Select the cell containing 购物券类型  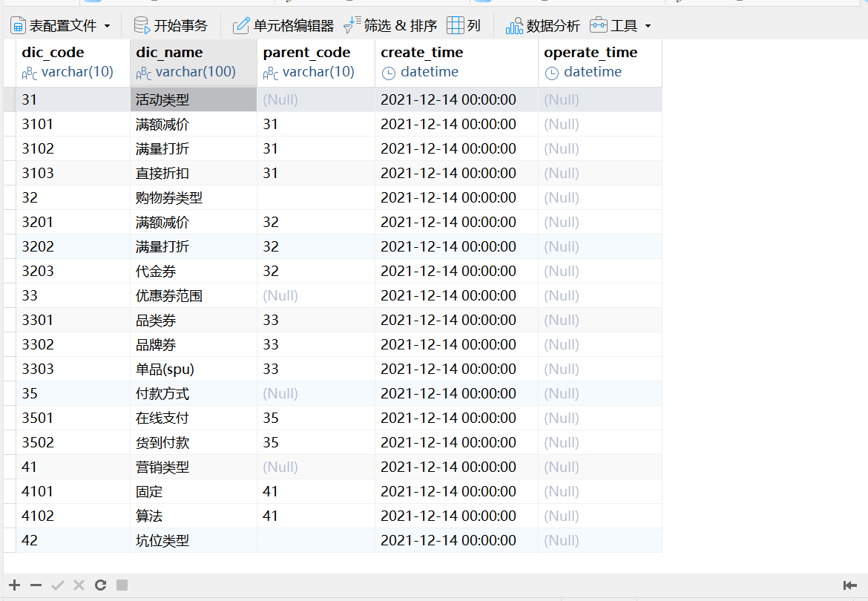point(169,197)
